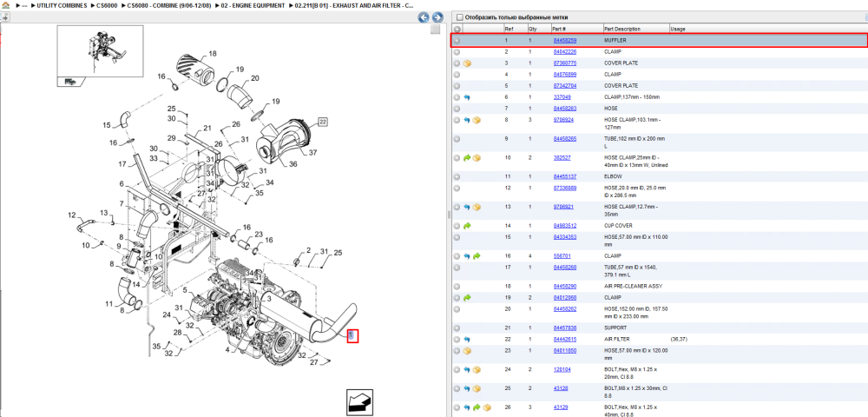Select boxed callout 22 on the diagram
868x417 pixels.
pyautogui.click(x=322, y=122)
